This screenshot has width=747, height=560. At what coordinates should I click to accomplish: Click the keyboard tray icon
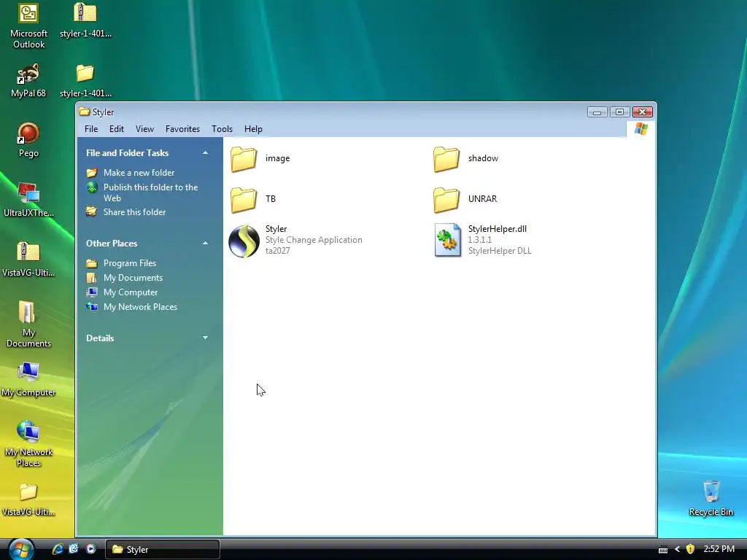click(x=662, y=550)
